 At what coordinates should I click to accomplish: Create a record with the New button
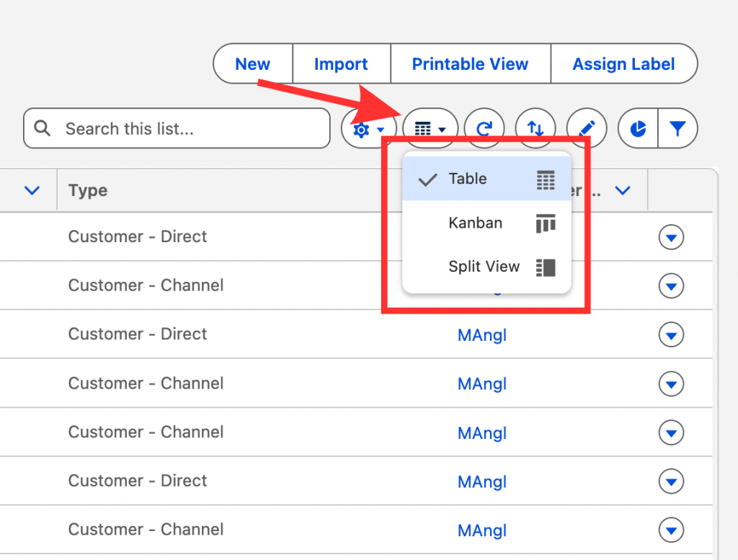pos(252,63)
